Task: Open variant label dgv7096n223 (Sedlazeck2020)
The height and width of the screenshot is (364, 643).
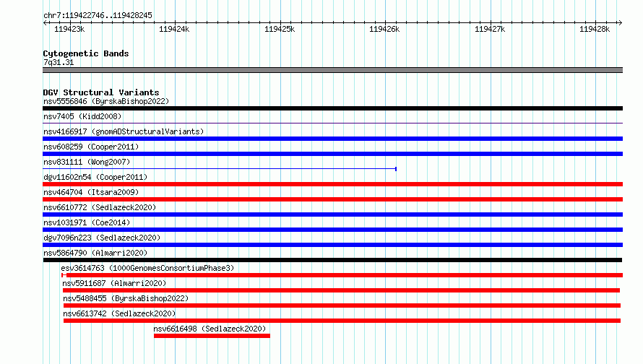Action: click(x=102, y=238)
